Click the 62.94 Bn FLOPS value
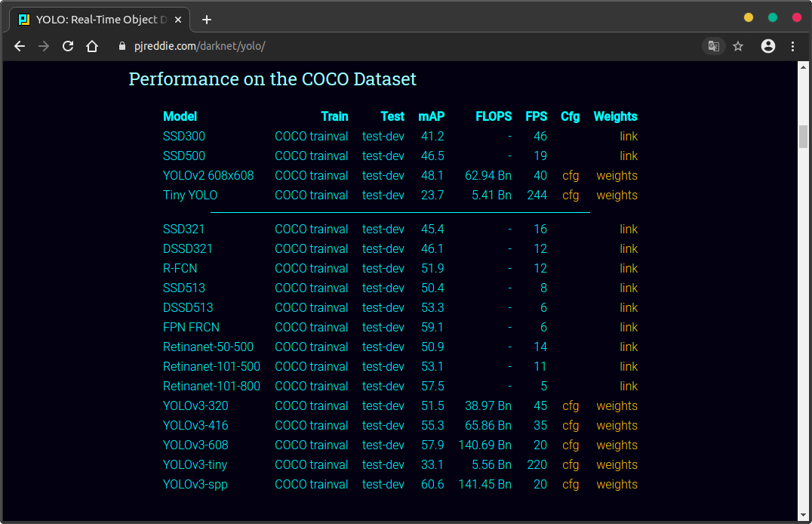812x524 pixels. point(488,176)
